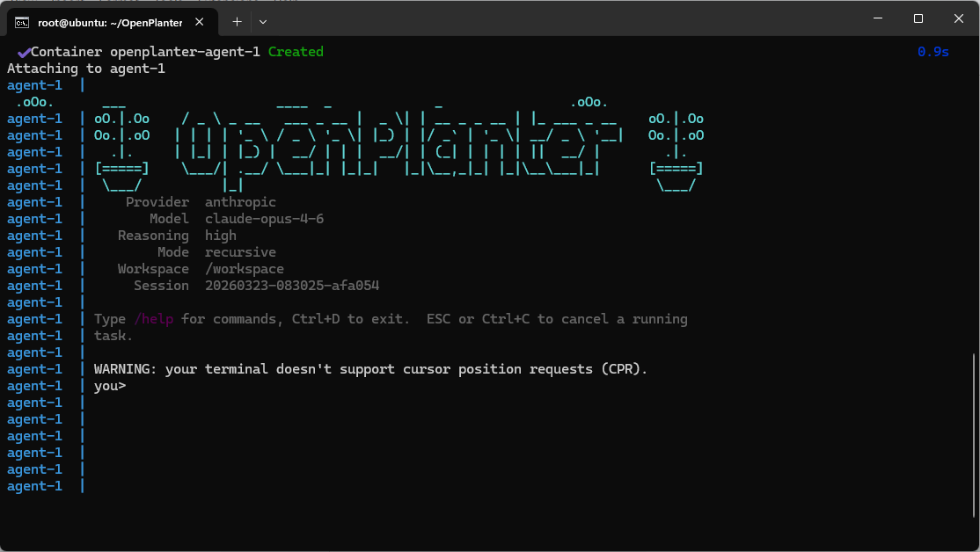
Task: Click the CPR warning message line
Action: point(370,369)
